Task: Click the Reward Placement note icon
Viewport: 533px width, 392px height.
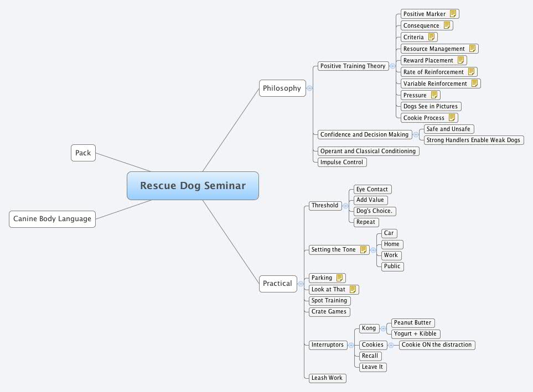Action: pyautogui.click(x=460, y=60)
